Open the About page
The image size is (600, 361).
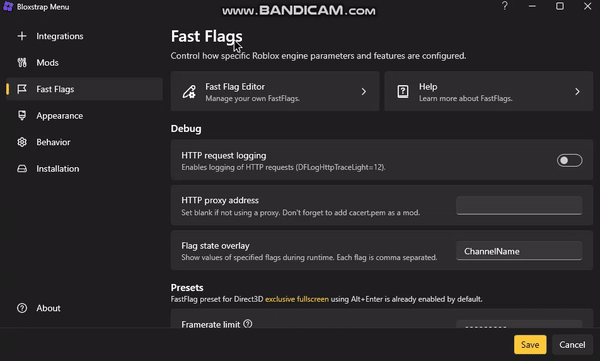click(84, 308)
